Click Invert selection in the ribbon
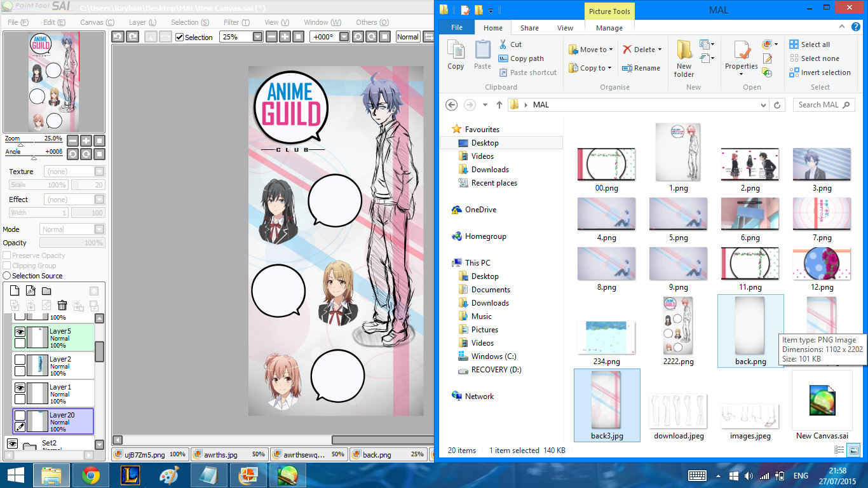The width and height of the screenshot is (868, 488). tap(820, 72)
